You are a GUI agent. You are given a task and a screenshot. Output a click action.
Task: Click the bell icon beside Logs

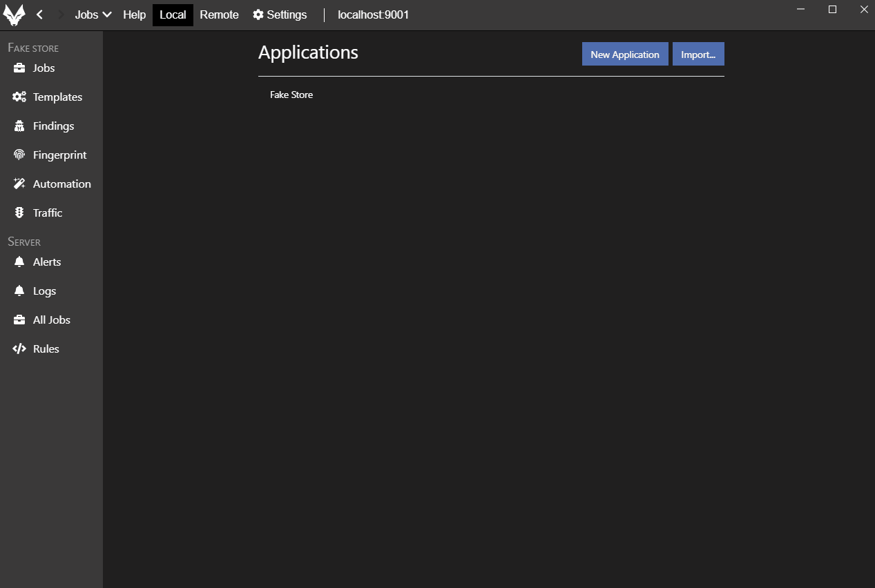[x=19, y=291]
